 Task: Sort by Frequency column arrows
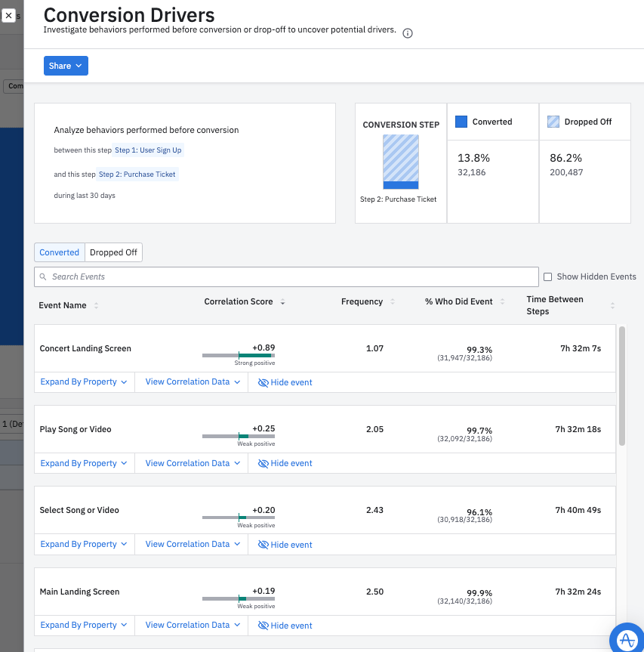click(x=392, y=302)
